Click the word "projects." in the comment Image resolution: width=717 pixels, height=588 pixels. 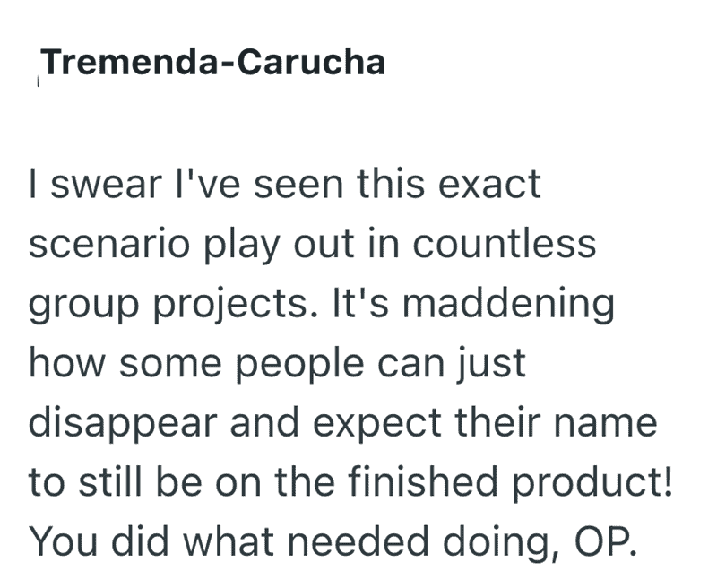point(235,306)
